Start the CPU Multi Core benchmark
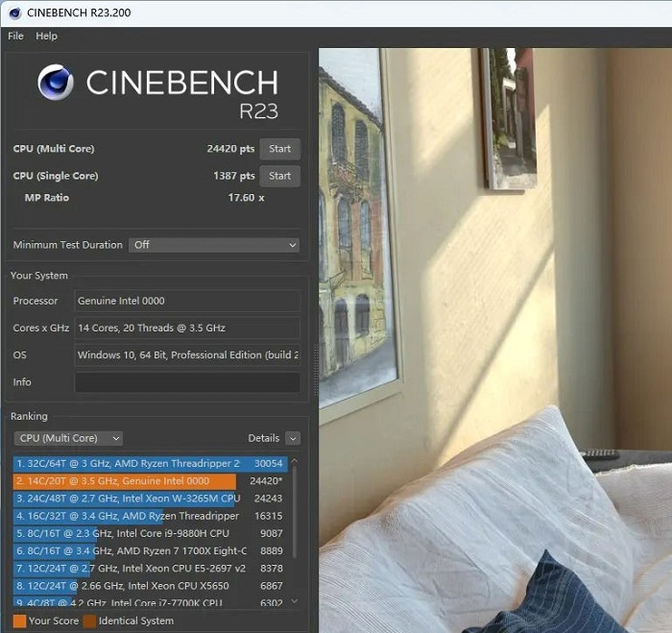This screenshot has width=672, height=633. click(279, 149)
